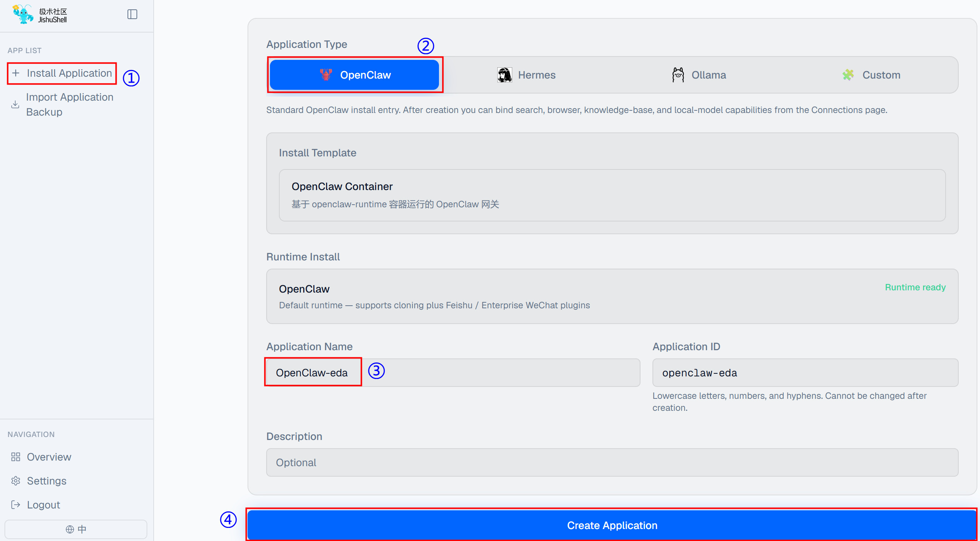The image size is (980, 541).
Task: Click the Application Name input field
Action: tap(453, 373)
